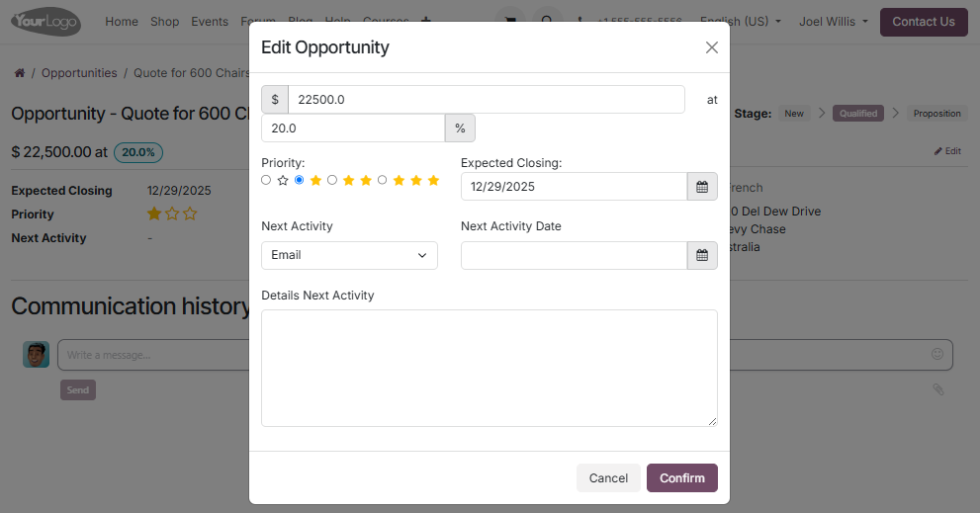Click the expected revenue amount field
The height and width of the screenshot is (513, 980).
tap(486, 100)
